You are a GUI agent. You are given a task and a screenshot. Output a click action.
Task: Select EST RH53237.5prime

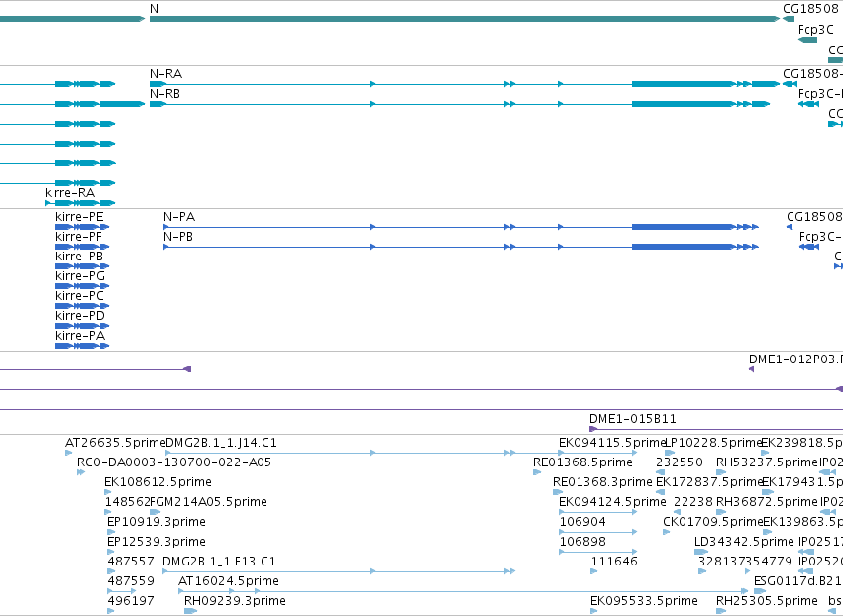767,462
